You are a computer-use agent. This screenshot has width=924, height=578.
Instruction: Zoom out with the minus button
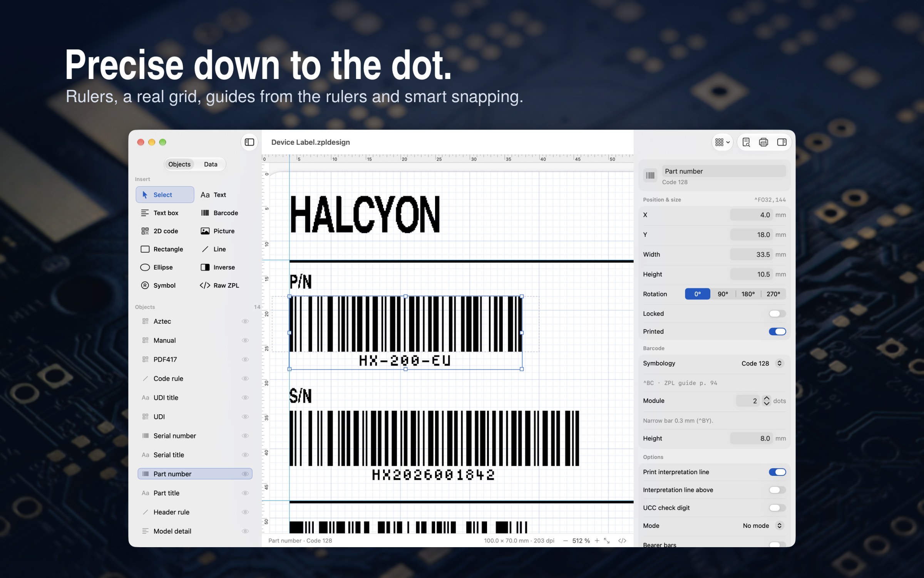pyautogui.click(x=566, y=541)
